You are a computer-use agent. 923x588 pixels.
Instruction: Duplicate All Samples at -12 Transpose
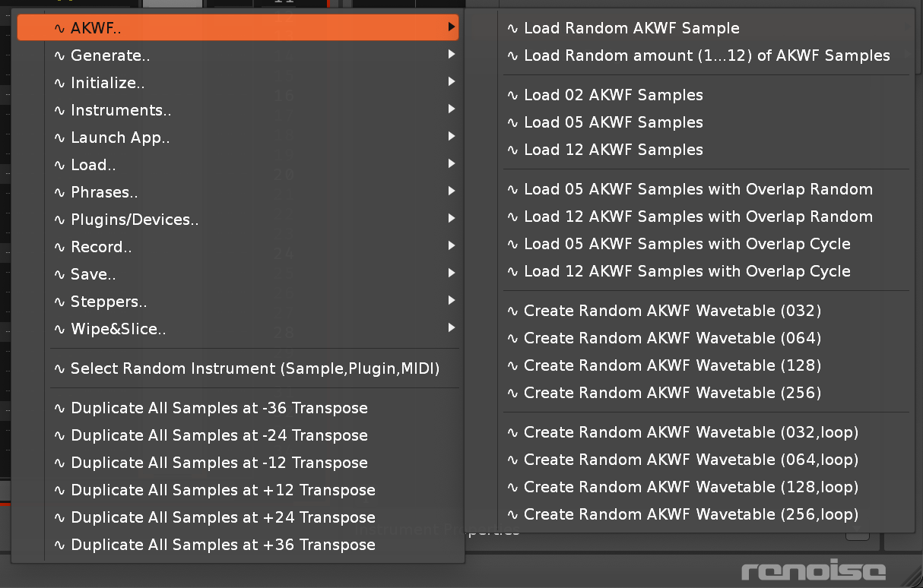coord(237,463)
